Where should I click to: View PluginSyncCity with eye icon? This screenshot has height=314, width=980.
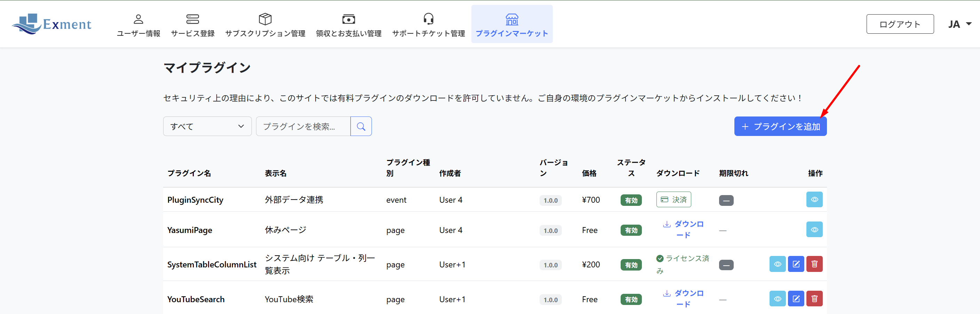pos(814,200)
